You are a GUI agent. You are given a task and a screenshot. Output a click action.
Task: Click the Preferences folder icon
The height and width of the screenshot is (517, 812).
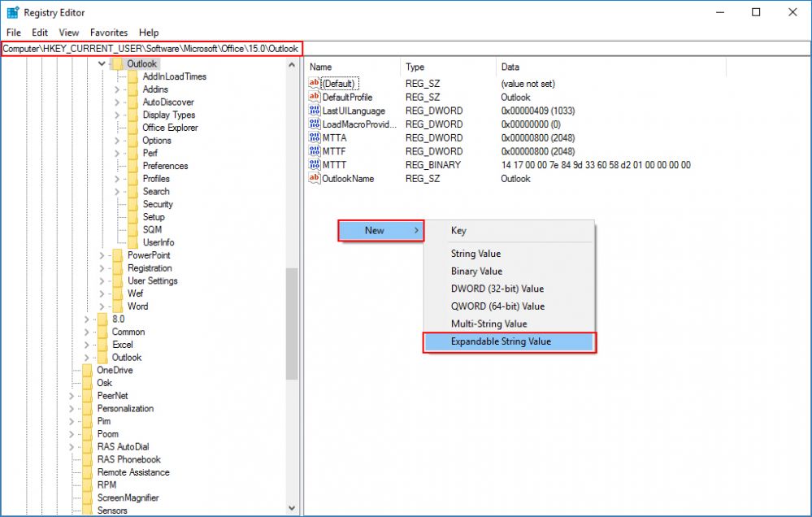tap(133, 166)
